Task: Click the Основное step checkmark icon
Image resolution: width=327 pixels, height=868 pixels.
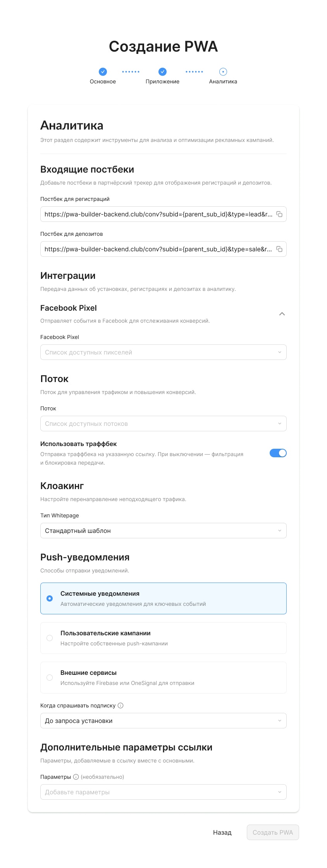Action: (102, 72)
